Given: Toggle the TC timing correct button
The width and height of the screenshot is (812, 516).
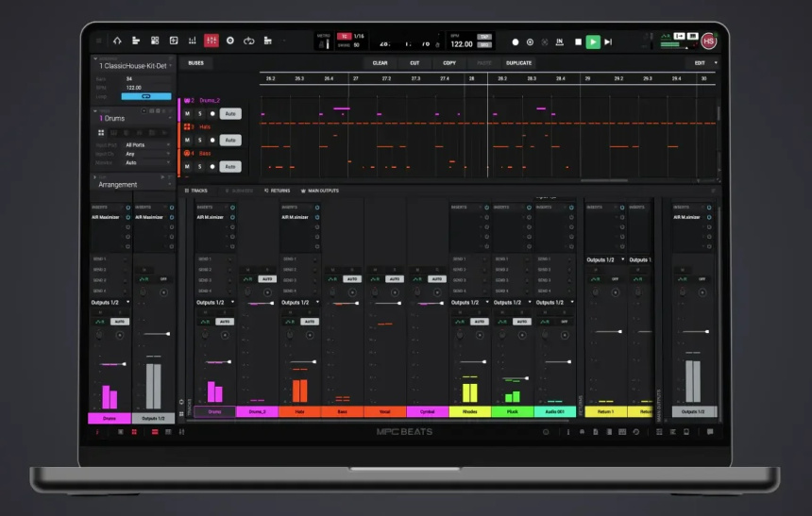Looking at the screenshot, I should [345, 36].
